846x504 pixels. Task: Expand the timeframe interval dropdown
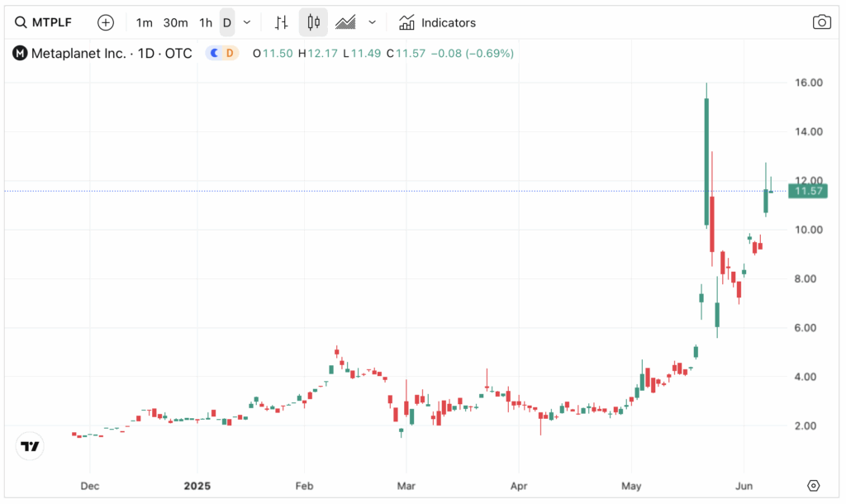247,22
